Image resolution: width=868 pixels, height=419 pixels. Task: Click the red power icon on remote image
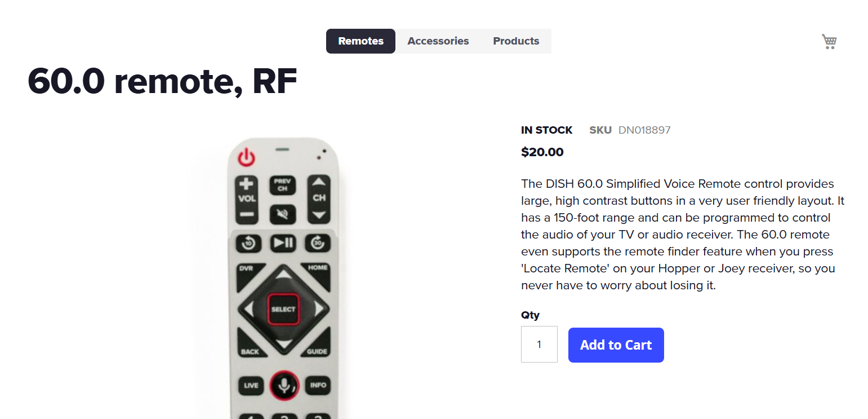(x=246, y=158)
